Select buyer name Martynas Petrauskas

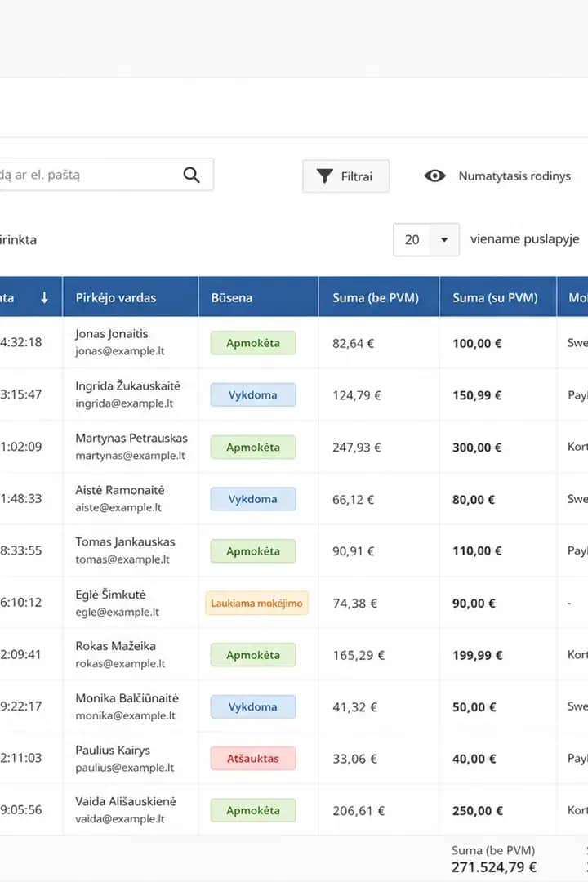pyautogui.click(x=131, y=438)
